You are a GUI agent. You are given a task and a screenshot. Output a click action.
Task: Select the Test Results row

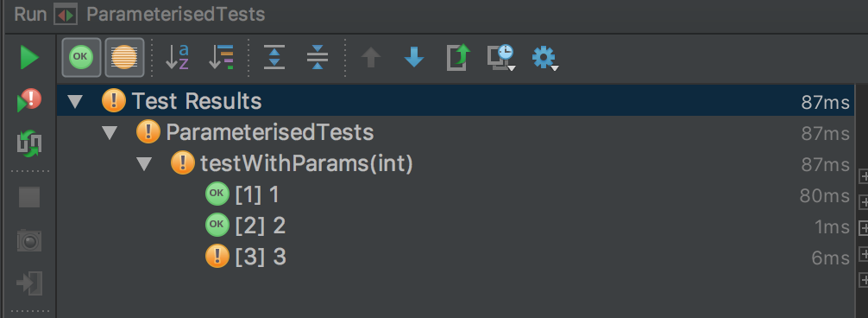click(455, 101)
